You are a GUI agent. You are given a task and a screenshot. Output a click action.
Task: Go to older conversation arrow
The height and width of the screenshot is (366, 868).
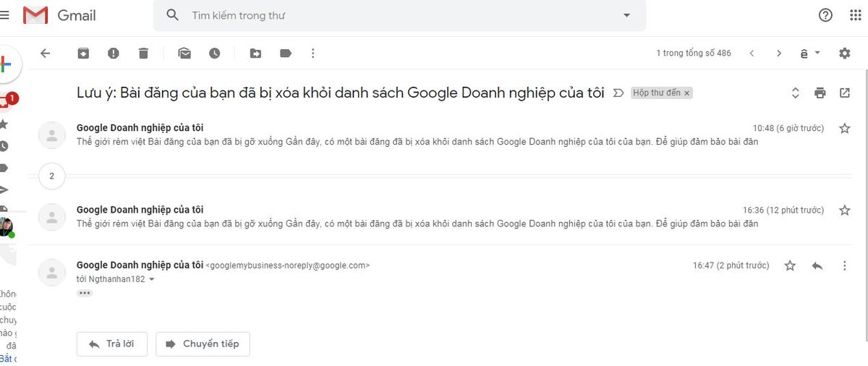(x=779, y=53)
